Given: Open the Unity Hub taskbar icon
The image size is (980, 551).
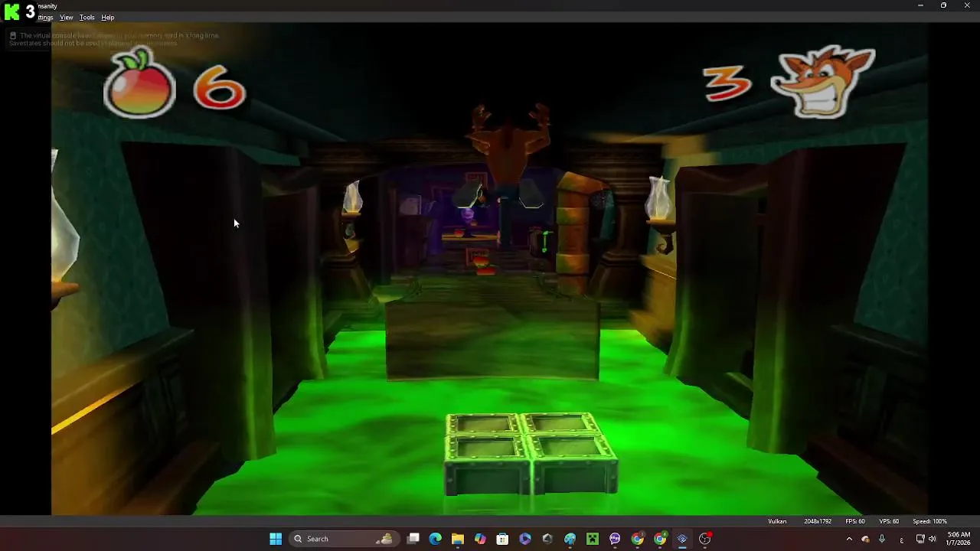Looking at the screenshot, I should pyautogui.click(x=547, y=539).
